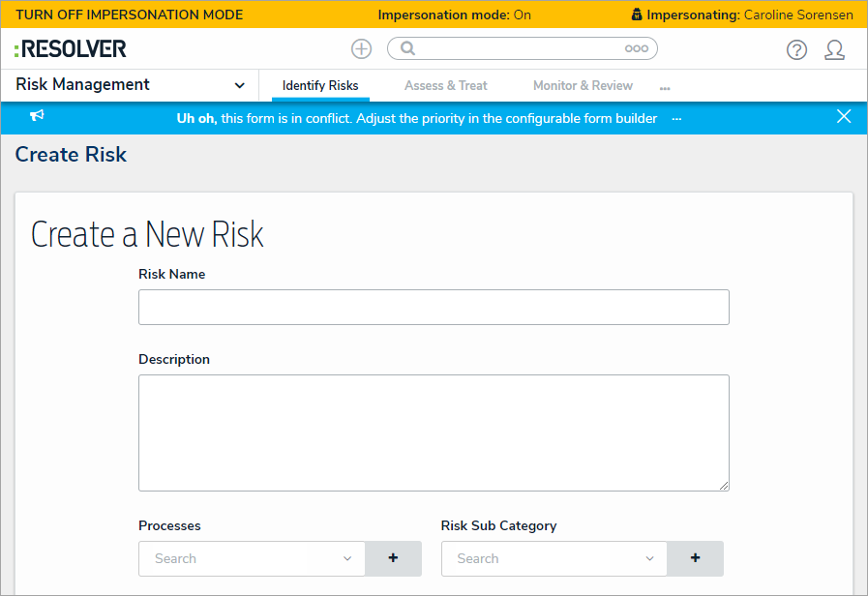Click "Impersonation mode: On" status text

[x=455, y=15]
